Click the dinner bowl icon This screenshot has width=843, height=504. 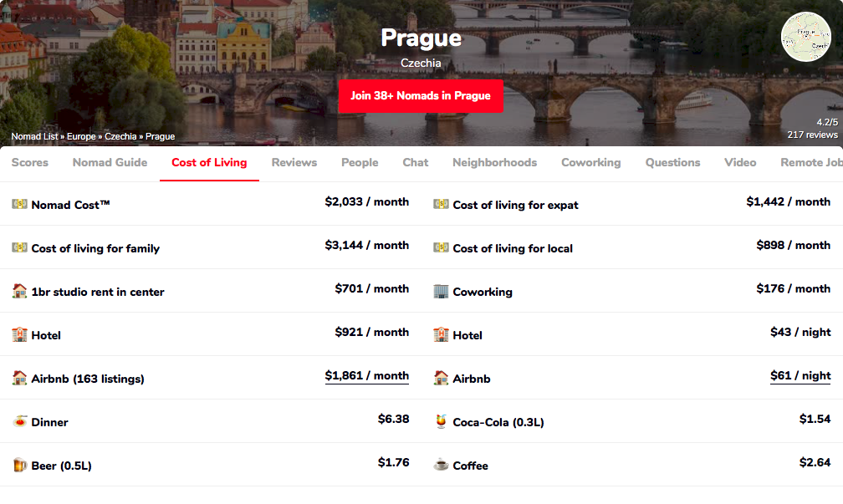tap(19, 421)
